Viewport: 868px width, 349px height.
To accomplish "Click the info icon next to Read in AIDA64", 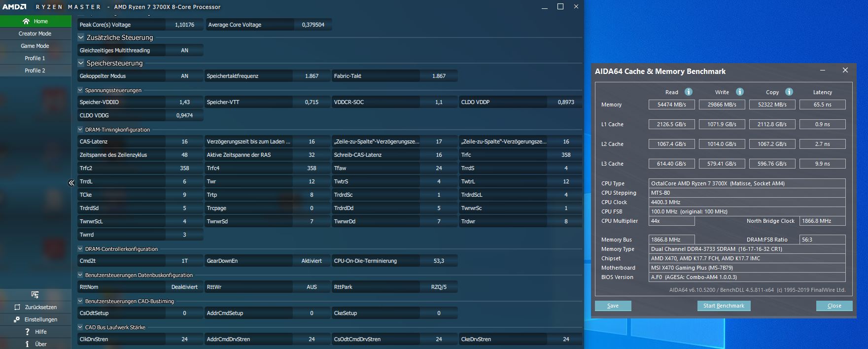I will [689, 92].
